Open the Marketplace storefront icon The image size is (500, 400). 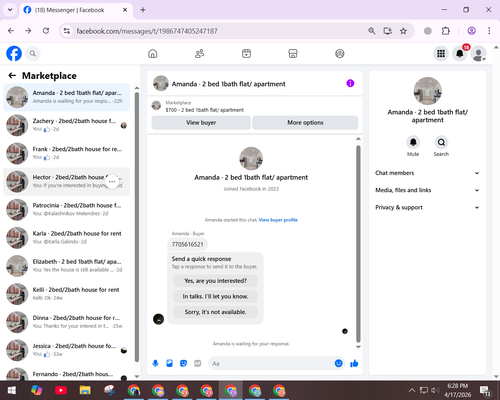[293, 54]
